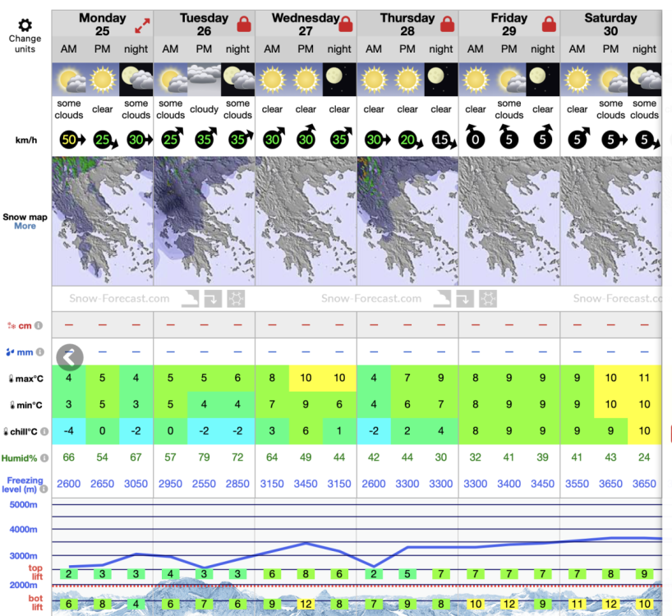The height and width of the screenshot is (616, 672).
Task: Click the info icon beside max°C
Action: point(45,379)
